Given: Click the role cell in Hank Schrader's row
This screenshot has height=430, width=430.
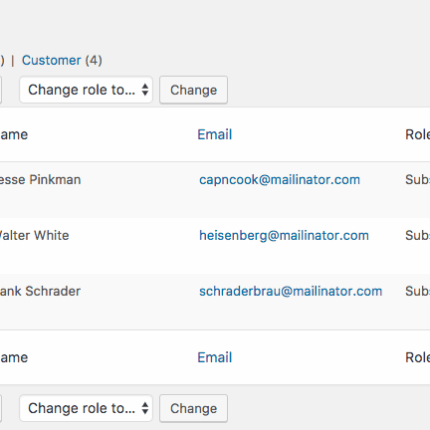Looking at the screenshot, I should coord(417,291).
